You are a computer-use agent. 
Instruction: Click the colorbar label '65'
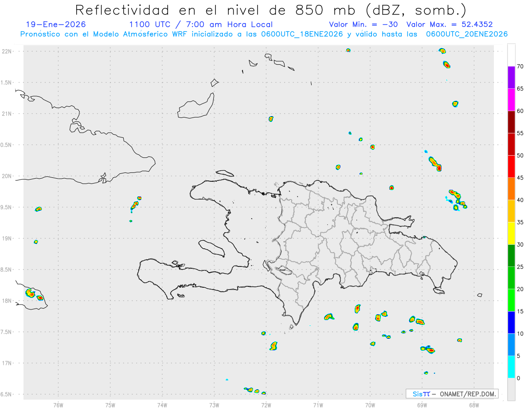520,89
